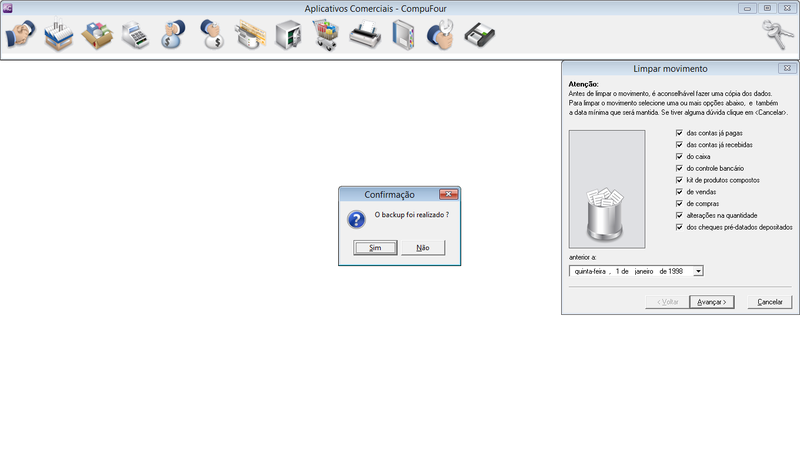Open the wrench tools icon

click(x=440, y=36)
